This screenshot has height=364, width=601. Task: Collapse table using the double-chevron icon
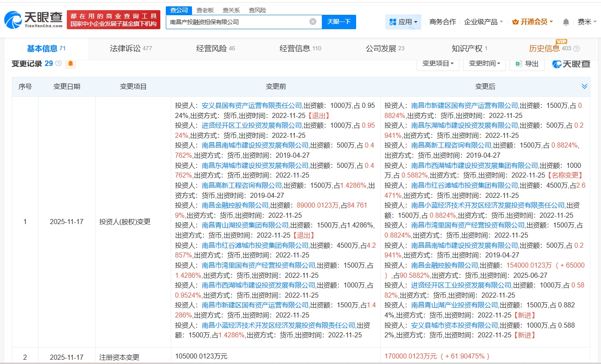pos(585,86)
